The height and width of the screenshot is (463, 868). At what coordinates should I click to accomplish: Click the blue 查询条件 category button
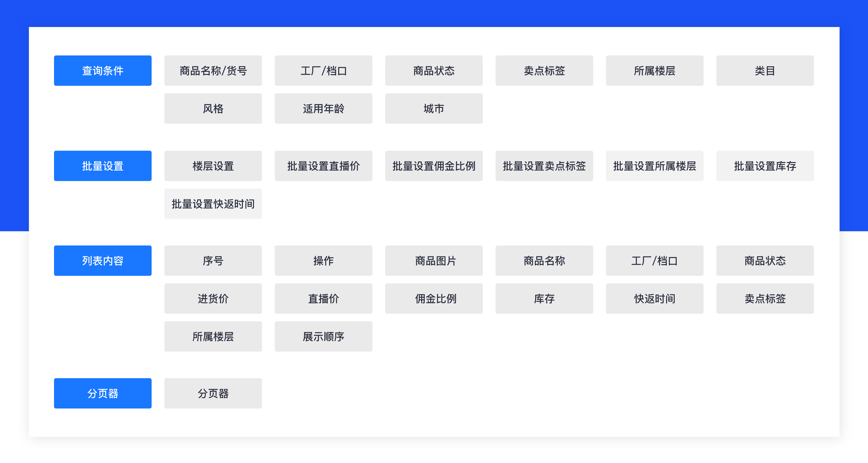[x=102, y=70]
